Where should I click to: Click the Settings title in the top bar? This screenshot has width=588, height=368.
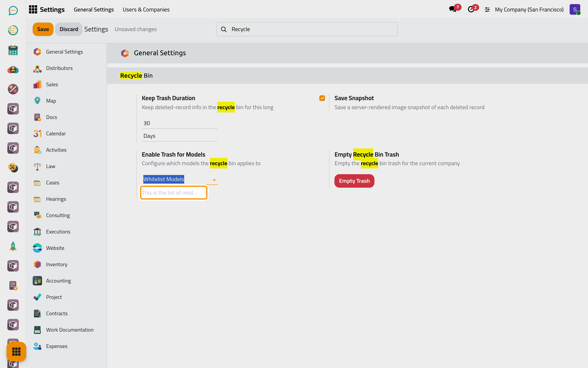[52, 10]
